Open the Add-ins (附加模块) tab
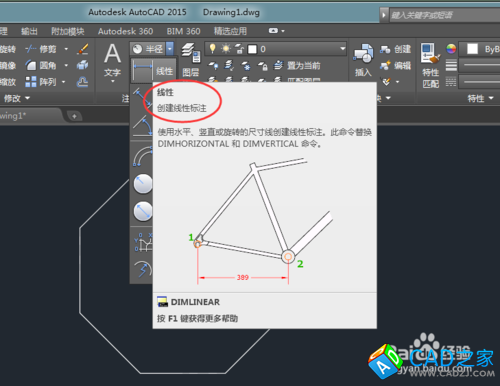This screenshot has width=500, height=386. click(68, 31)
